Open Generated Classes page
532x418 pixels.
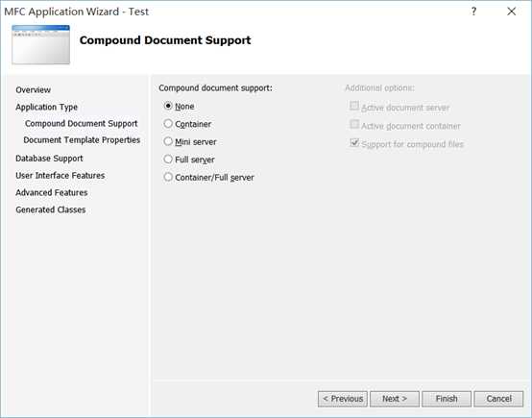[51, 209]
